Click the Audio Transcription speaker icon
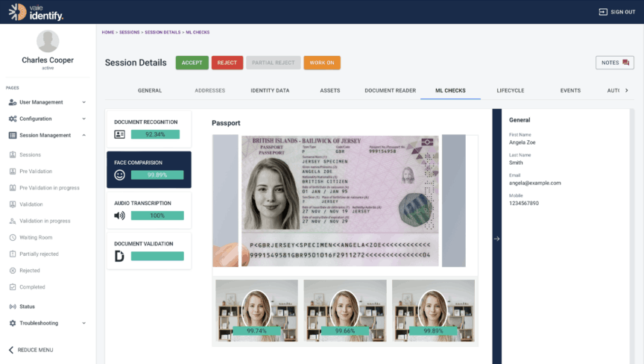 [x=119, y=216]
